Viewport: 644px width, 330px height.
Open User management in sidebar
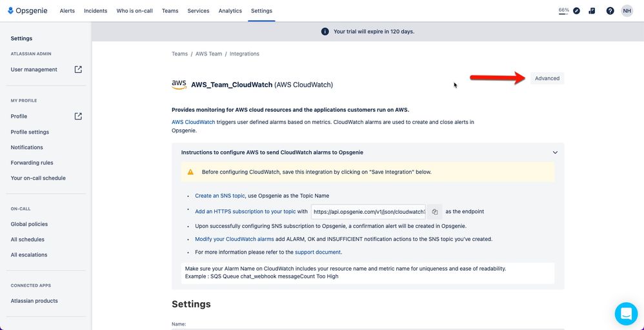(x=34, y=70)
